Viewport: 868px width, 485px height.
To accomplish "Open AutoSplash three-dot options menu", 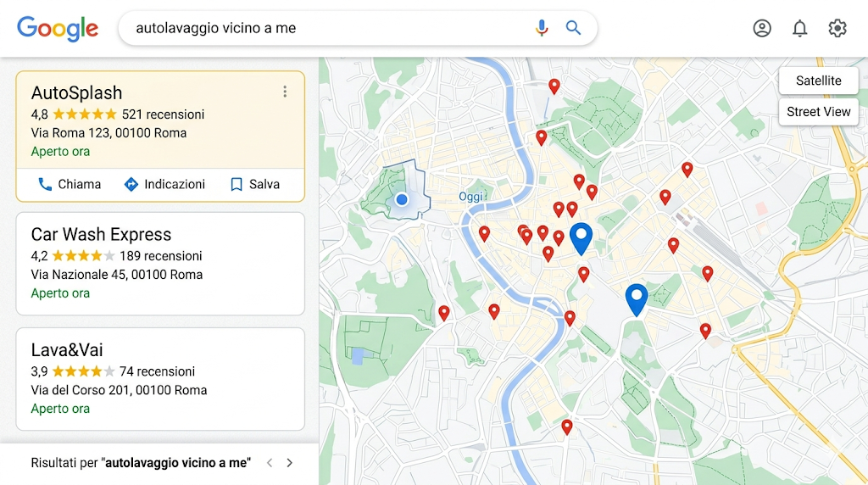I will [285, 92].
